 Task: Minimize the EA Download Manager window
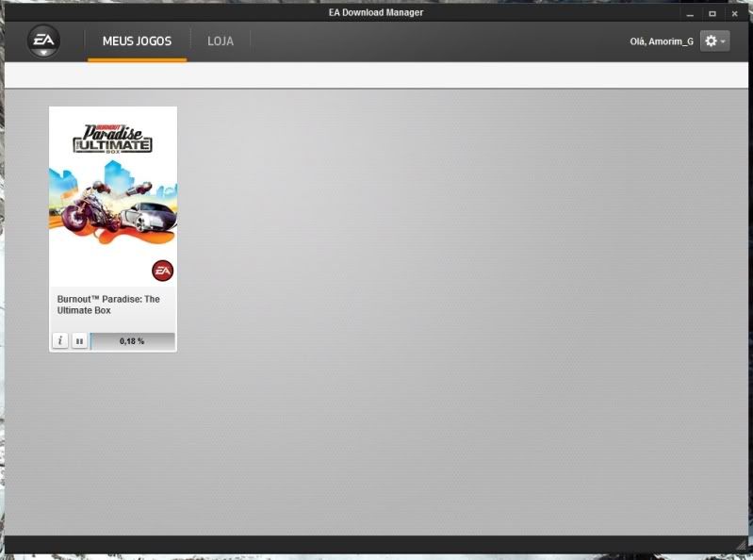pos(690,13)
